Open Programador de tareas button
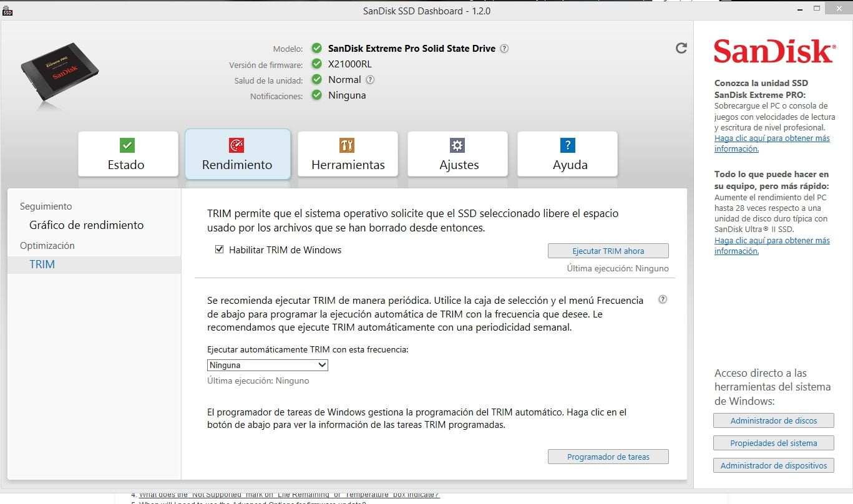 (x=608, y=457)
